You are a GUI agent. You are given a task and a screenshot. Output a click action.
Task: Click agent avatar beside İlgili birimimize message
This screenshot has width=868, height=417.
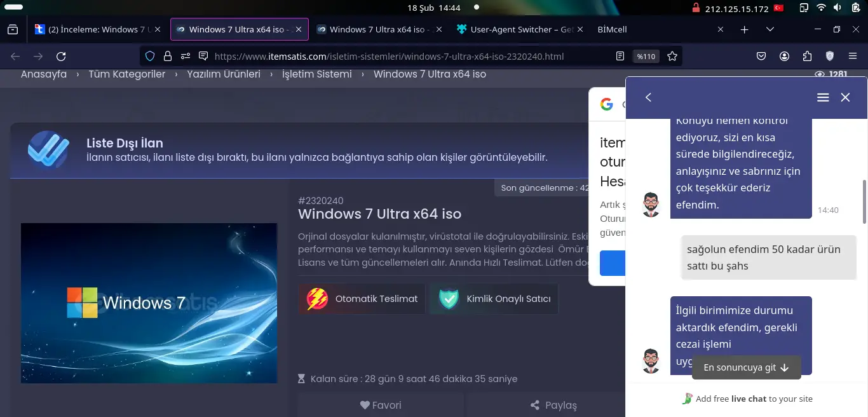point(651,361)
